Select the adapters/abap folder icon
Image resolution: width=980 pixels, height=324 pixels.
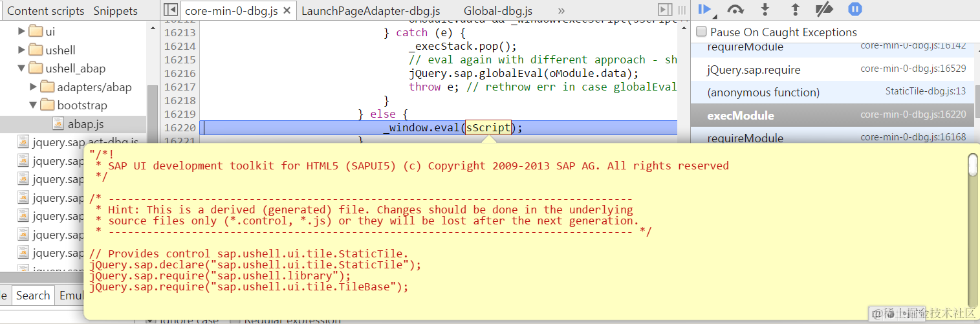47,87
